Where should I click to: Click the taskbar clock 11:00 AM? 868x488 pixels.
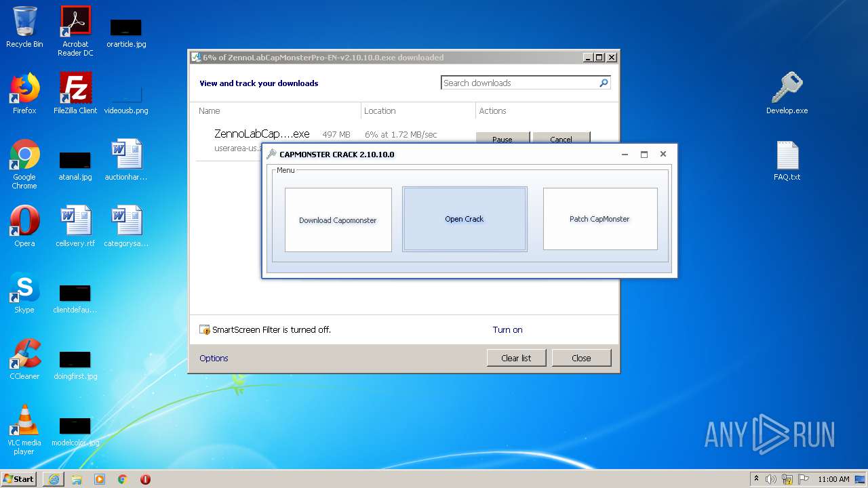(x=833, y=479)
